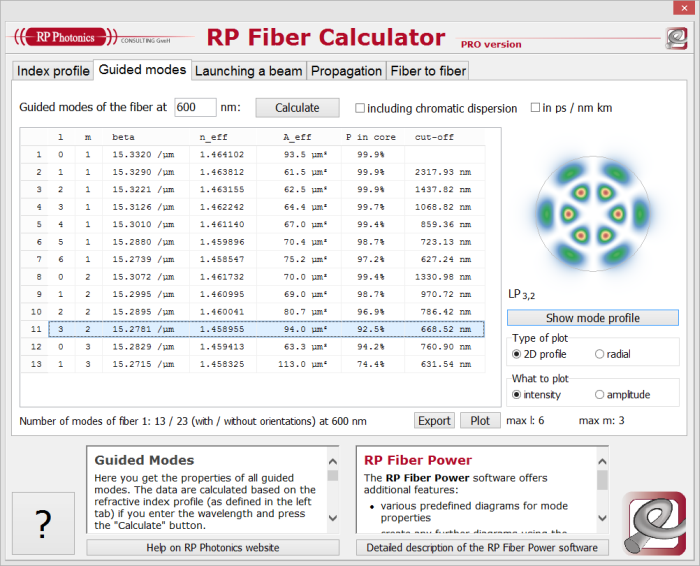Open Detailed description of RP Fiber Power software
Viewport: 700px width, 566px height.
pyautogui.click(x=482, y=548)
